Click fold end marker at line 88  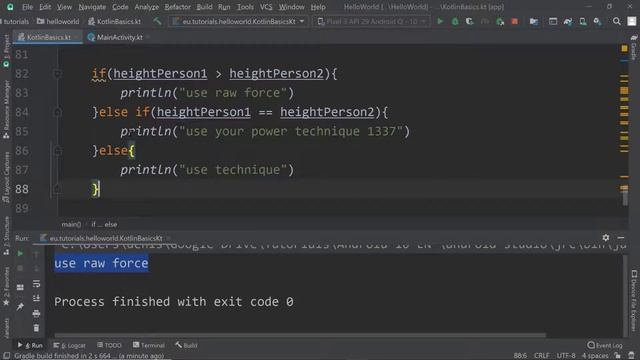pos(58,189)
